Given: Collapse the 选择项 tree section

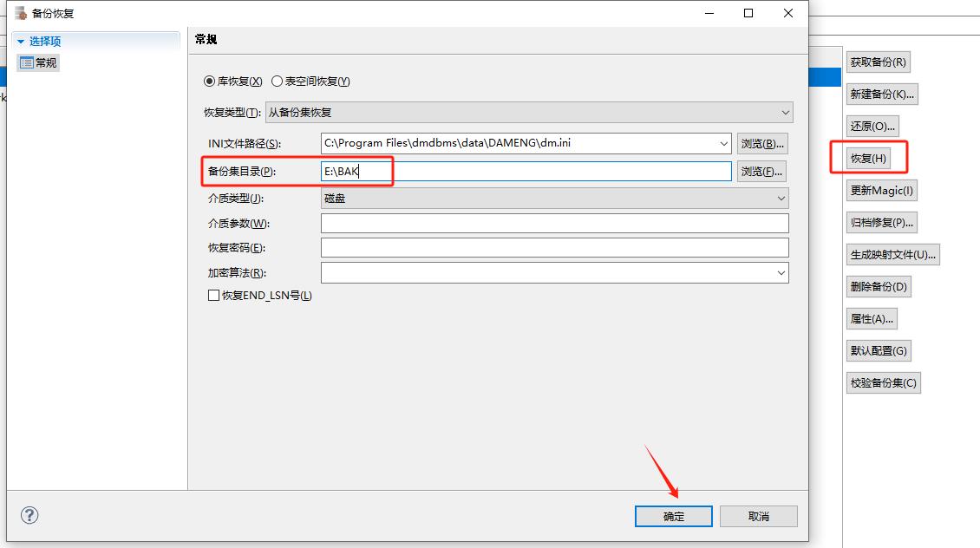Looking at the screenshot, I should coord(21,41).
